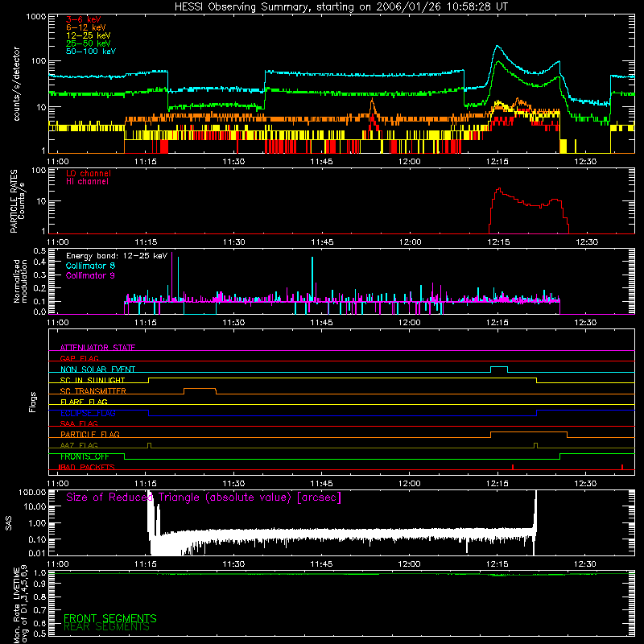Click the 12:15 tick label under the particle rates panel
This screenshot has width=644, height=644.
pyautogui.click(x=498, y=242)
